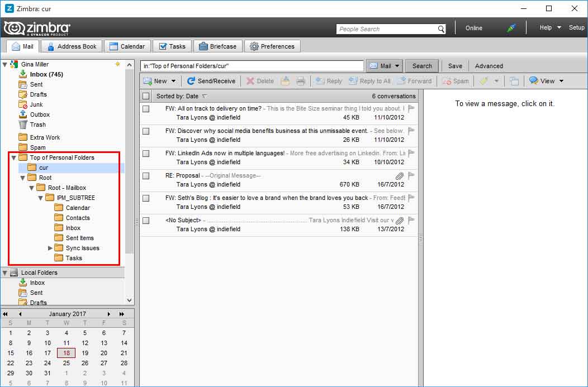
Task: Select the Extra Work folder
Action: point(45,137)
